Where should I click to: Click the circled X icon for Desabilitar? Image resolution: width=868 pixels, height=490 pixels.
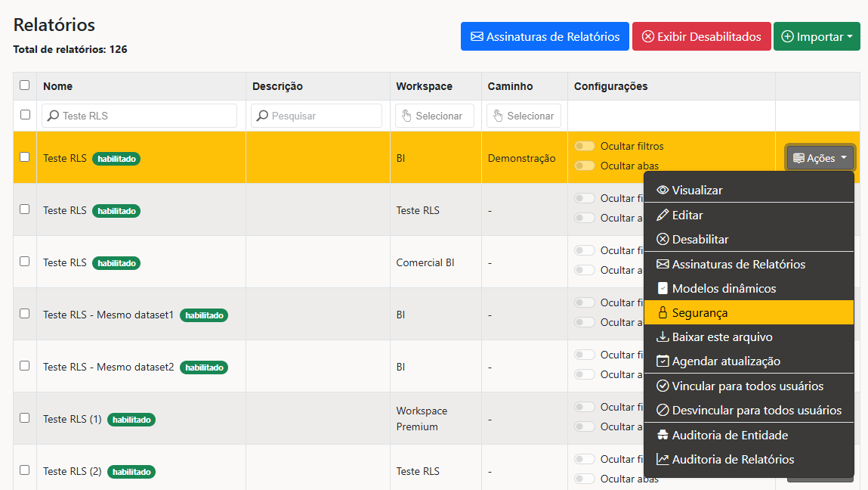[662, 240]
